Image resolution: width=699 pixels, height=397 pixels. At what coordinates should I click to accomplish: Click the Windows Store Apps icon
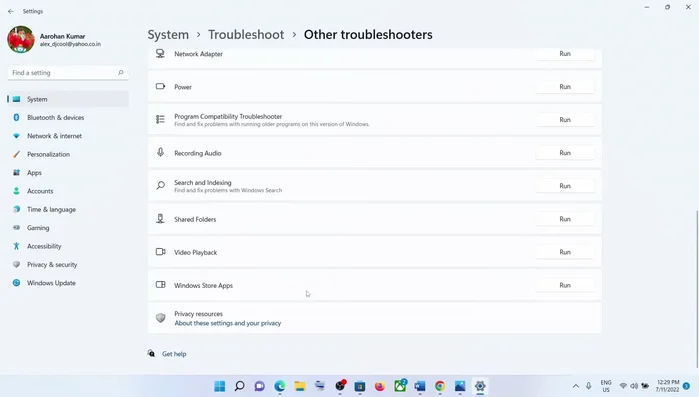pyautogui.click(x=160, y=285)
